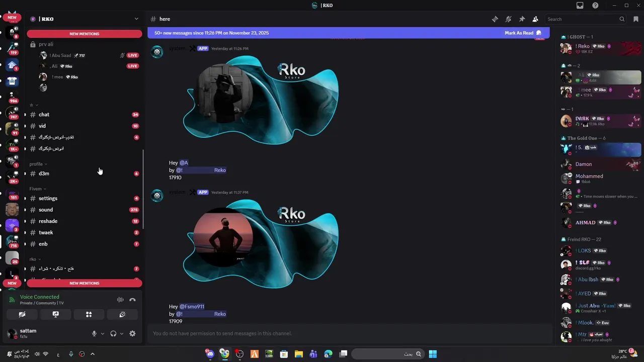Click the @Fsmo911 mention

(x=192, y=307)
